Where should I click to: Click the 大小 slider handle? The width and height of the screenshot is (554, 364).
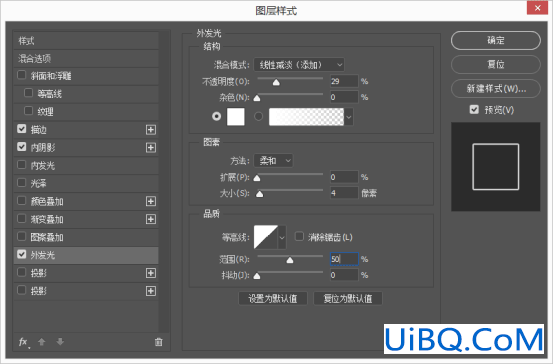coord(260,194)
